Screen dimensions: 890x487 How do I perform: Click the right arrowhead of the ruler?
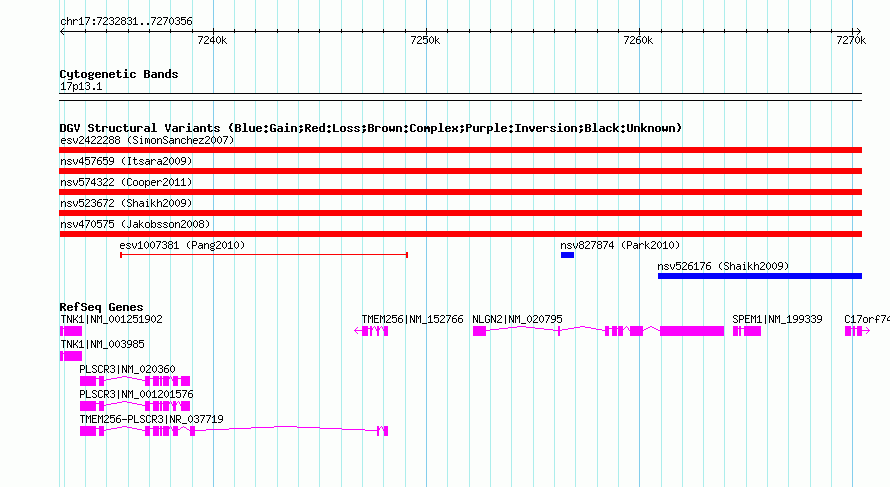[859, 32]
